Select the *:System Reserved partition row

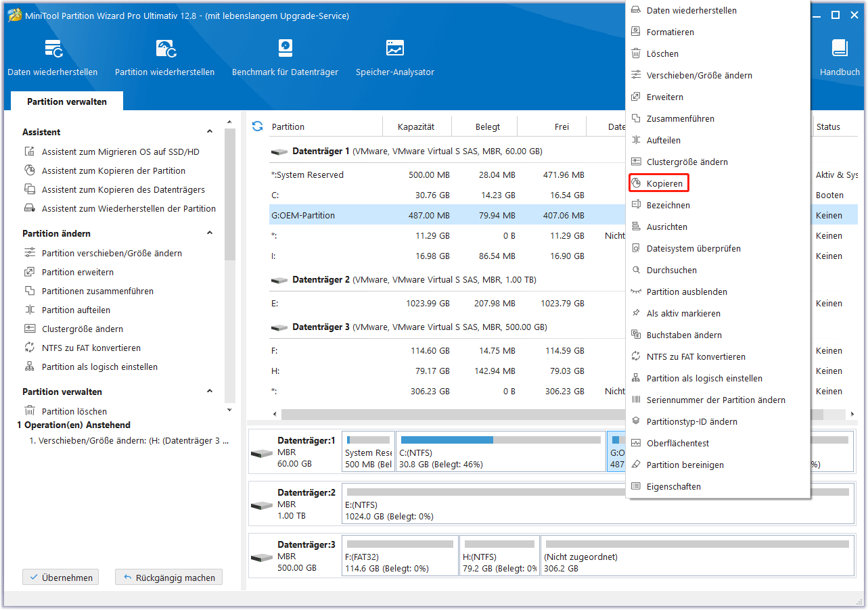[447, 175]
